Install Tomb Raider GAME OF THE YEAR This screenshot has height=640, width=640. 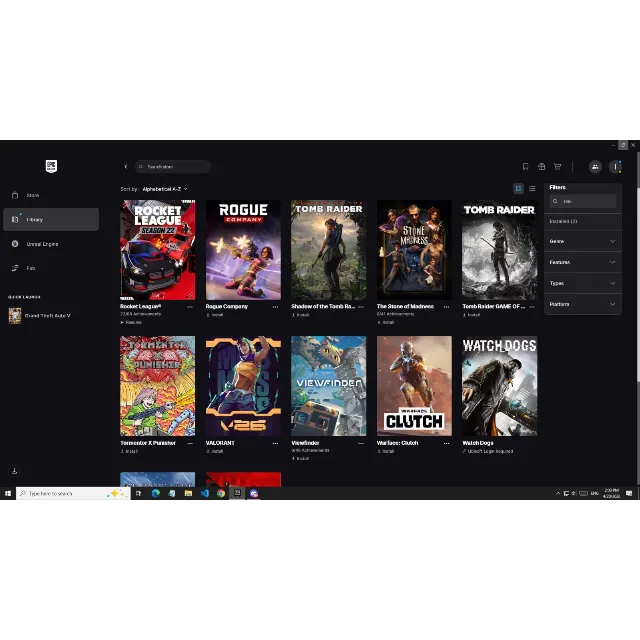(x=471, y=315)
